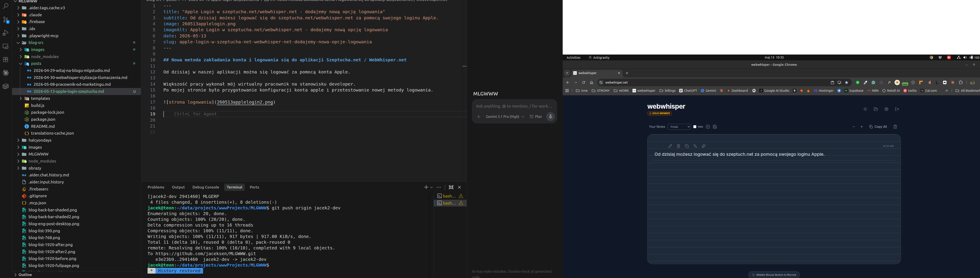This screenshot has width=980, height=278.
Task: Open 2026-05-08-pracownik-od-marketingu.md file
Action: pos(72,85)
